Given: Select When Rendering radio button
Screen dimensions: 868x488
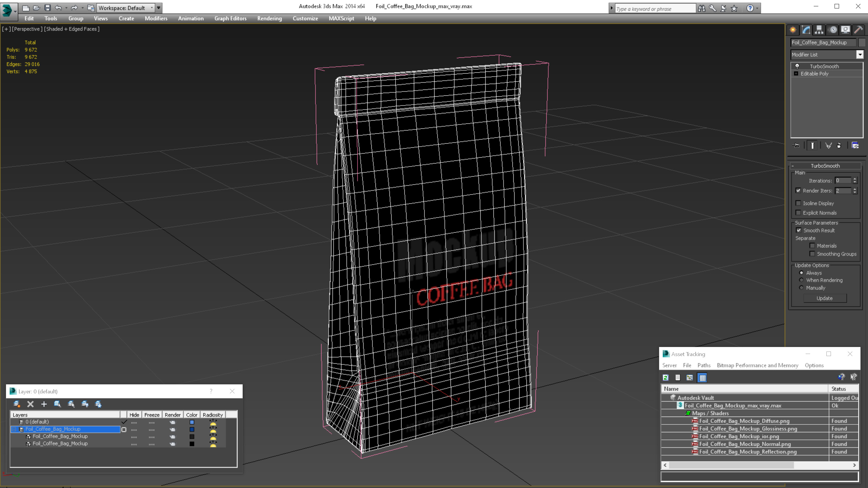Looking at the screenshot, I should point(801,280).
